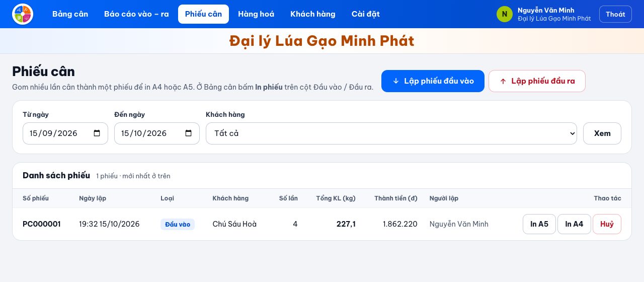644x282 pixels.
Task: Cancel ticket PC000001 with Huỷ
Action: (x=607, y=224)
